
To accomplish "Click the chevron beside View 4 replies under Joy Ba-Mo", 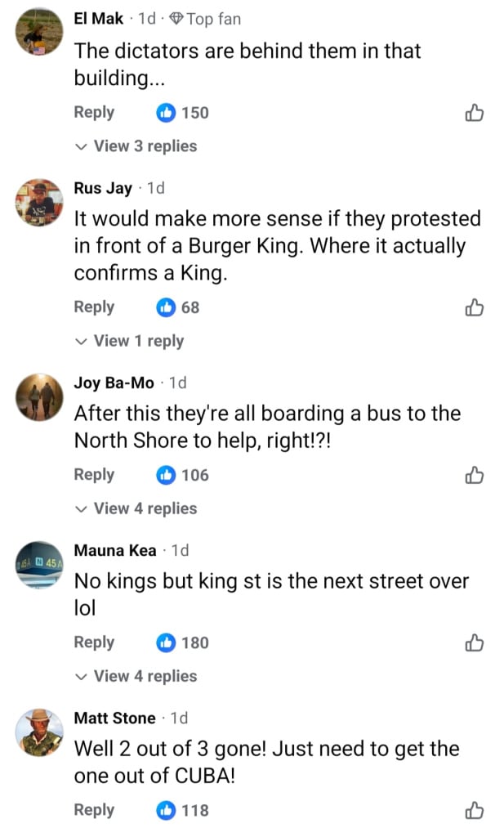I will click(x=81, y=508).
